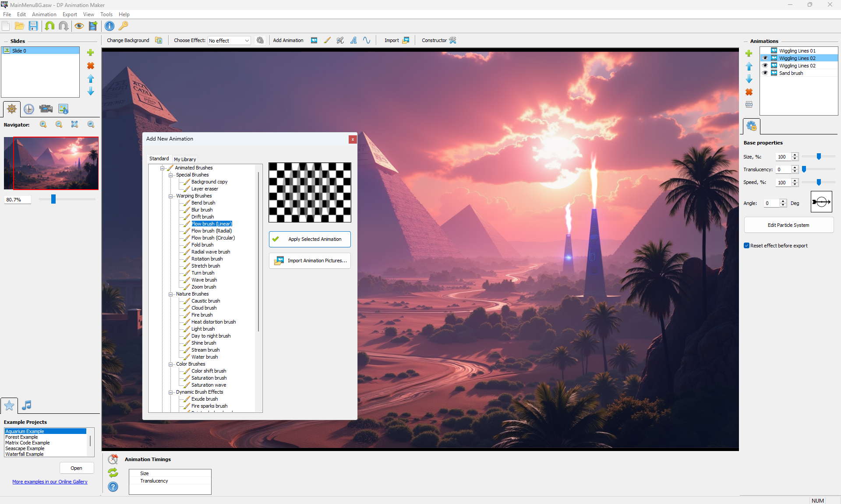This screenshot has height=504, width=841.
Task: Click the Save project icon in toolbar
Action: 33,26
